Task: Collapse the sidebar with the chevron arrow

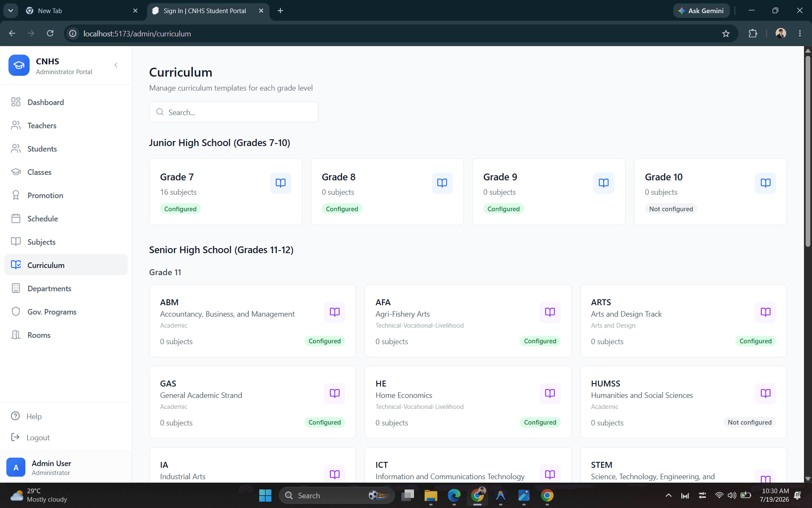Action: [116, 65]
